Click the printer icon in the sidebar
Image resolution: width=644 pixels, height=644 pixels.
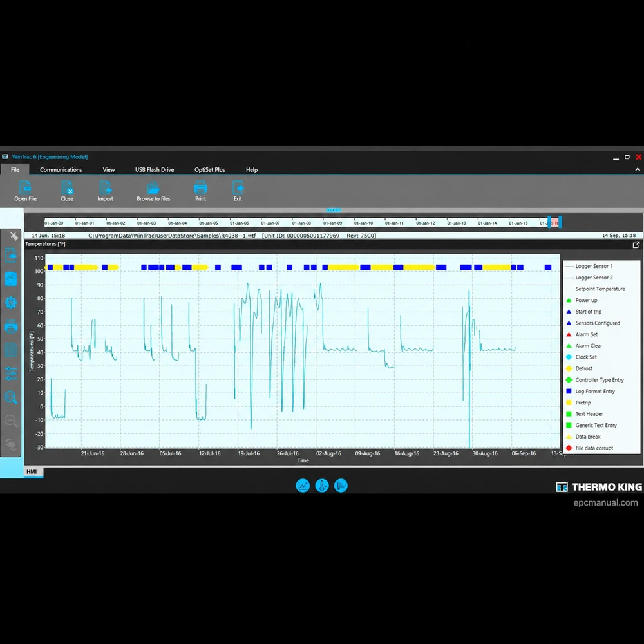pyautogui.click(x=11, y=326)
